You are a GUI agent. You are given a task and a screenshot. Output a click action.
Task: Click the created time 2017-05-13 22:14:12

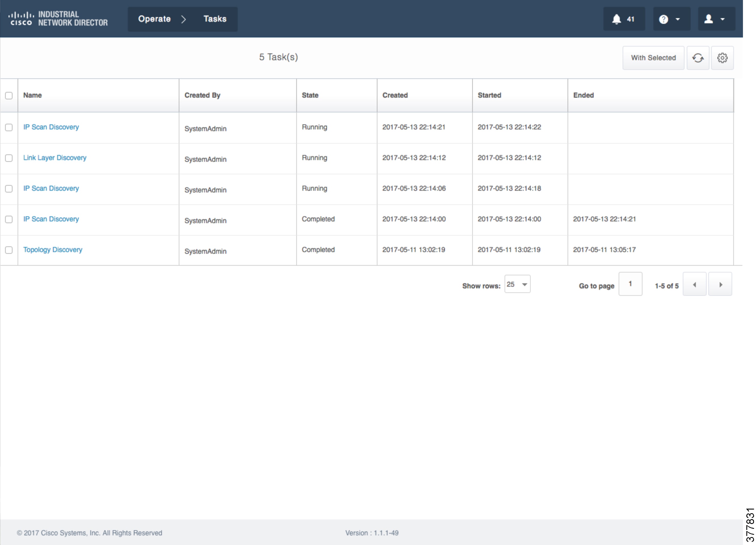414,158
